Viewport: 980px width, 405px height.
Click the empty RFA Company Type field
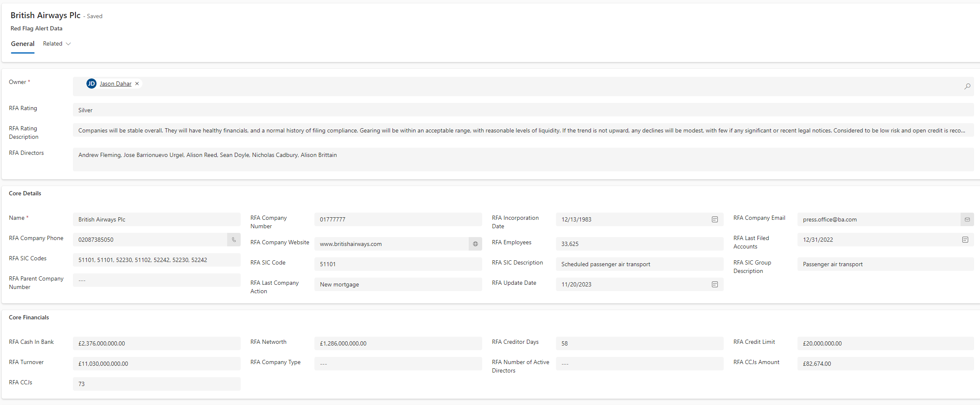[398, 364]
